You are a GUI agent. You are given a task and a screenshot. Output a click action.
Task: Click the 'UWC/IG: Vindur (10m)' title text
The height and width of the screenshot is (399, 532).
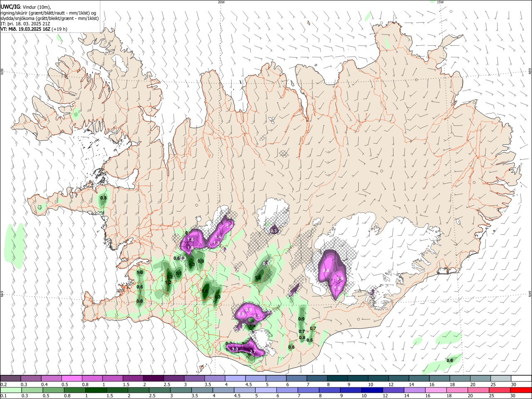click(25, 7)
